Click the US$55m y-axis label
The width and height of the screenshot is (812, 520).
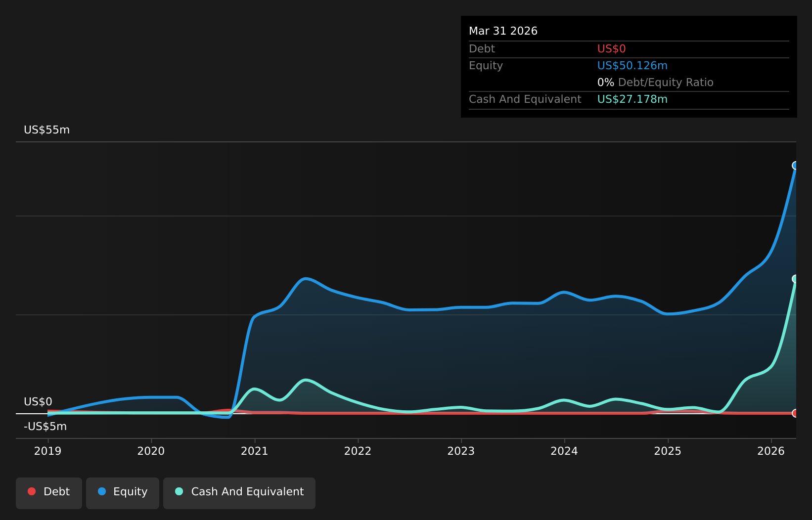click(x=47, y=130)
